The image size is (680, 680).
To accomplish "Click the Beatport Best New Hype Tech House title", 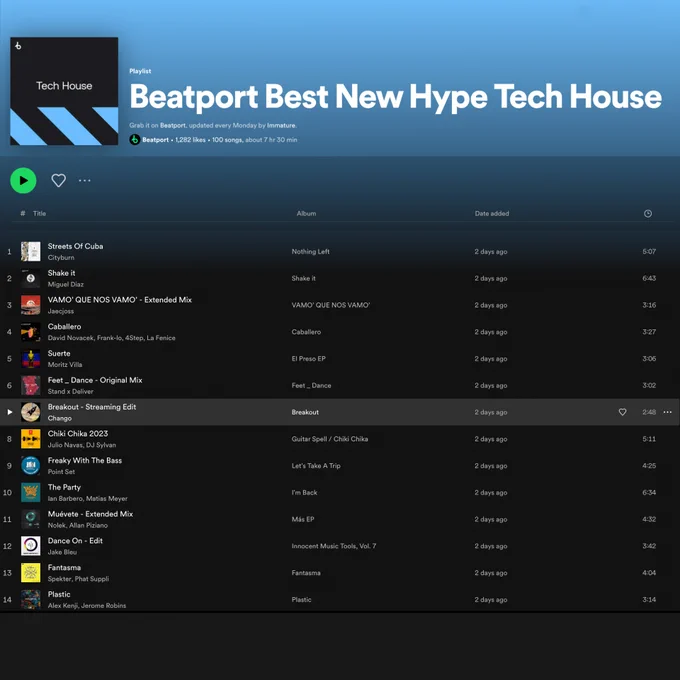I will 396,98.
